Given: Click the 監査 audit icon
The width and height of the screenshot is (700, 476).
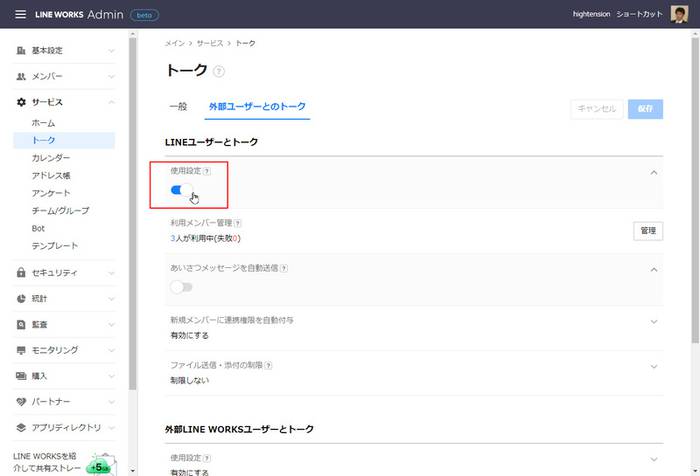Looking at the screenshot, I should click(21, 325).
